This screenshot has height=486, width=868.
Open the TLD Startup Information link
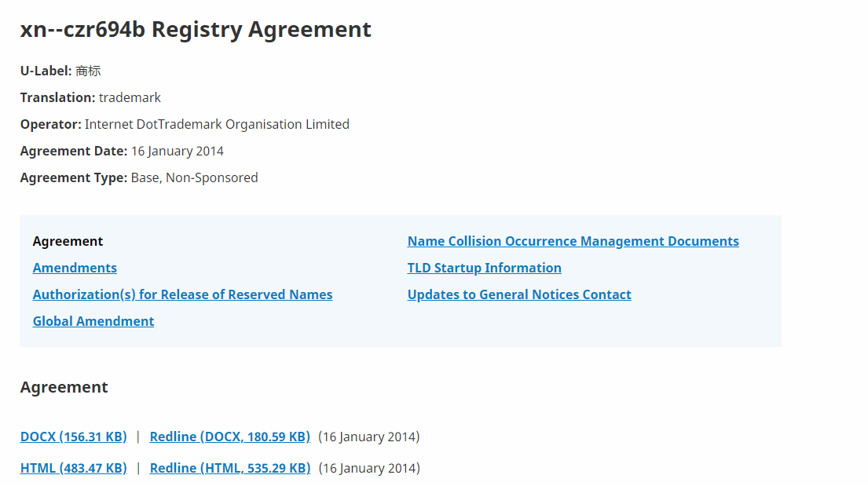pyautogui.click(x=485, y=268)
